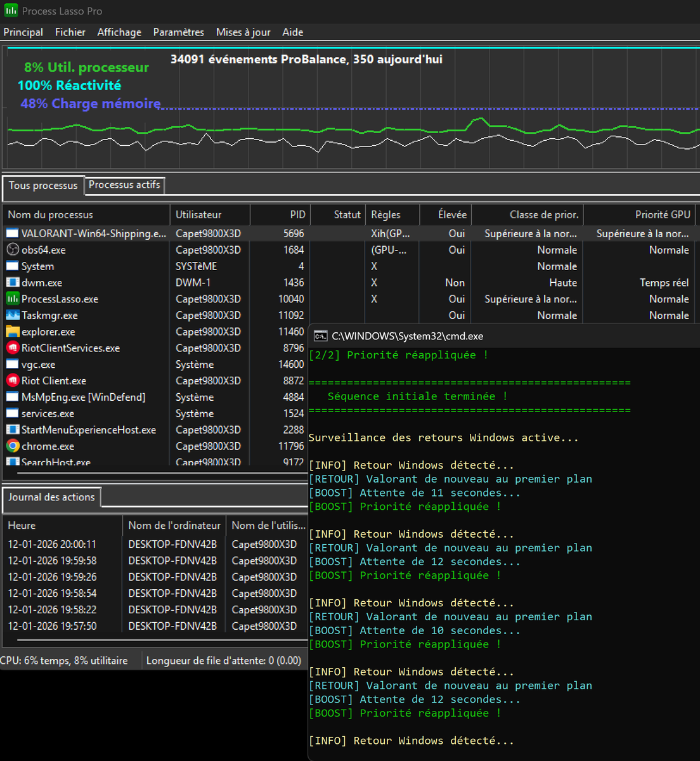The width and height of the screenshot is (700, 761).
Task: Sort by Règles column header
Action: [x=392, y=214]
